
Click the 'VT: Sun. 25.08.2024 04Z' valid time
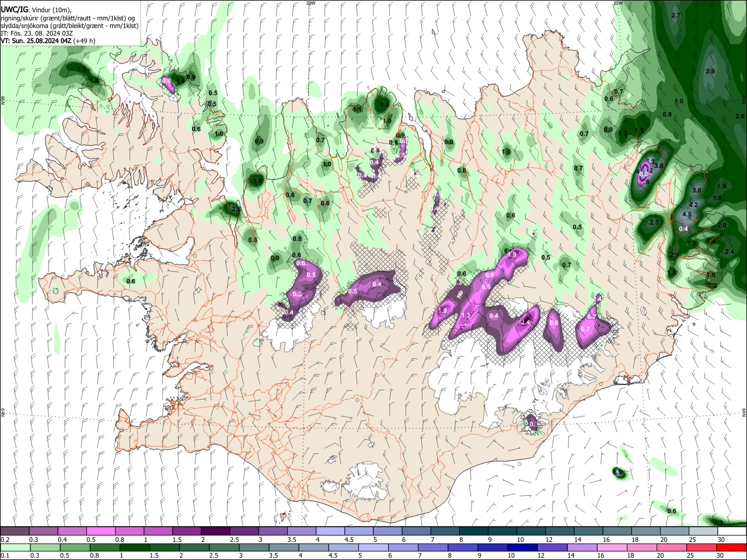pyautogui.click(x=37, y=41)
